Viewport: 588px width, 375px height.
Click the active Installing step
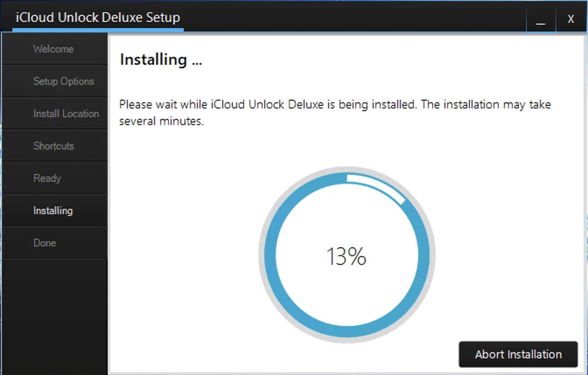(53, 211)
